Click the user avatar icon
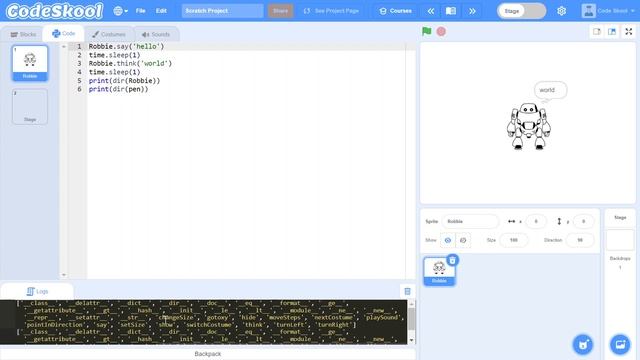This screenshot has height=360, width=640. click(x=588, y=11)
